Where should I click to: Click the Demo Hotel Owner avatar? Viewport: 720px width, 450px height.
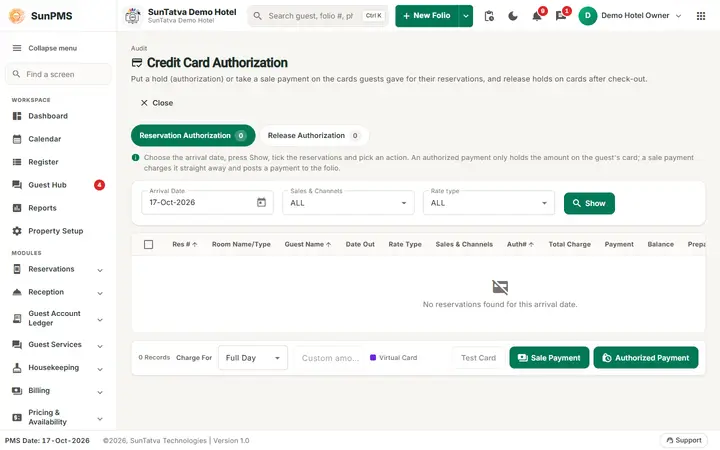(x=588, y=16)
